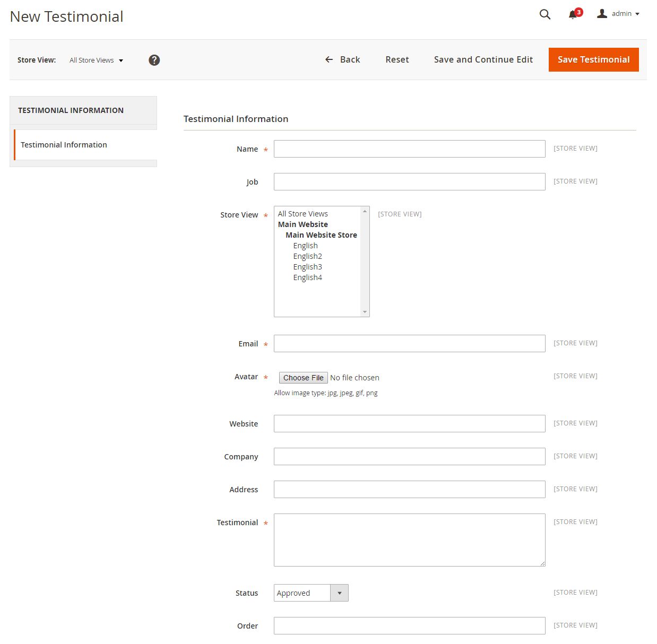
Task: Select the Testimonial Information side tab
Action: (64, 145)
